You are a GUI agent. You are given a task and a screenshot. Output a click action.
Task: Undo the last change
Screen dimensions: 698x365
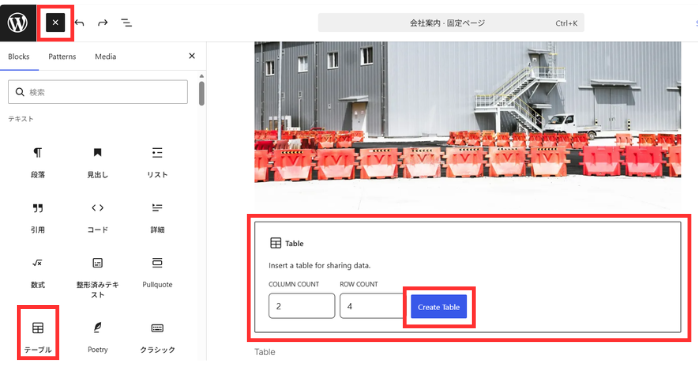(80, 23)
